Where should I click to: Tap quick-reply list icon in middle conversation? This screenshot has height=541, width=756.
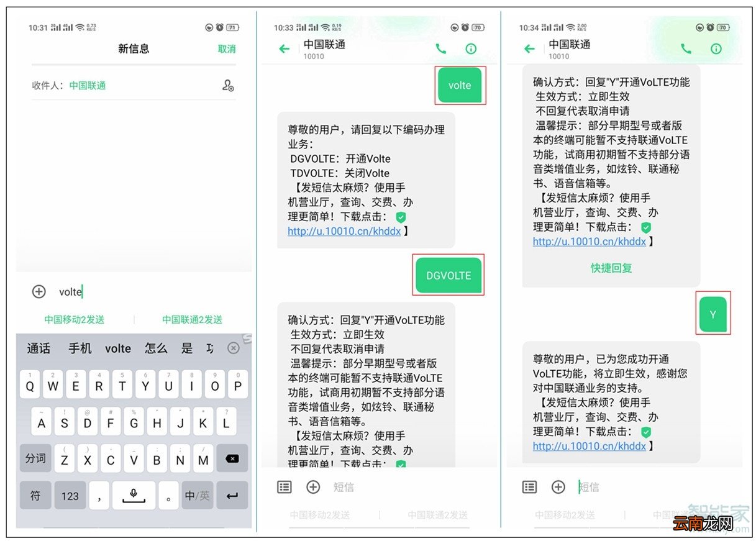(284, 487)
